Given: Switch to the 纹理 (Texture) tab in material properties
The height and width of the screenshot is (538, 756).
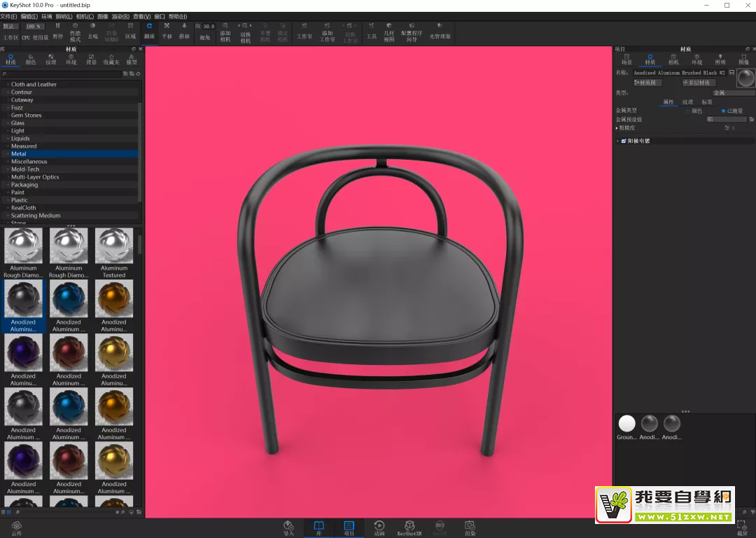Looking at the screenshot, I should [687, 102].
